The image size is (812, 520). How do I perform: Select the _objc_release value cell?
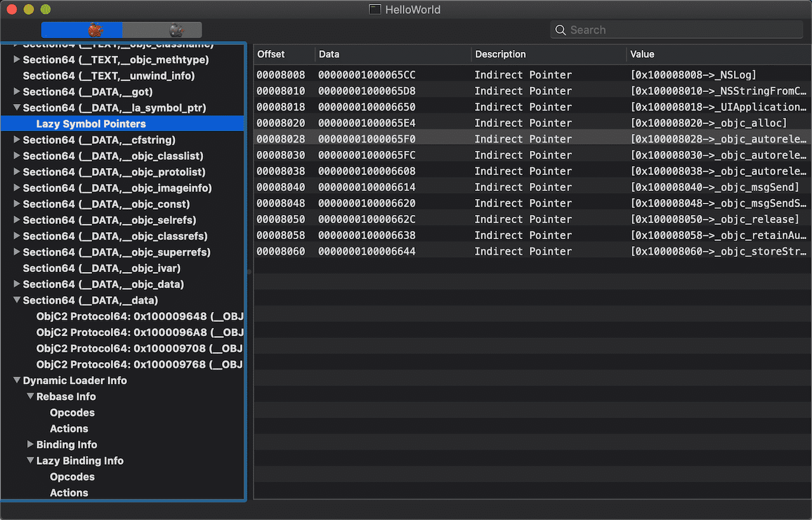714,219
